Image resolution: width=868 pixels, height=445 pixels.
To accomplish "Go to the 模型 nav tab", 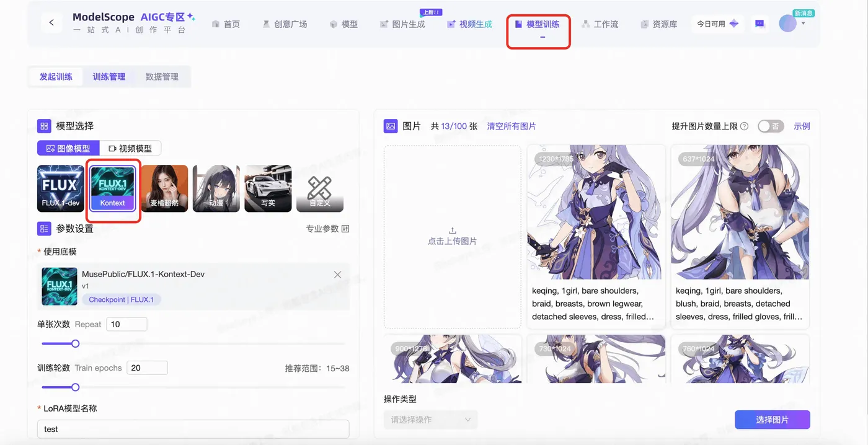I will click(x=343, y=24).
